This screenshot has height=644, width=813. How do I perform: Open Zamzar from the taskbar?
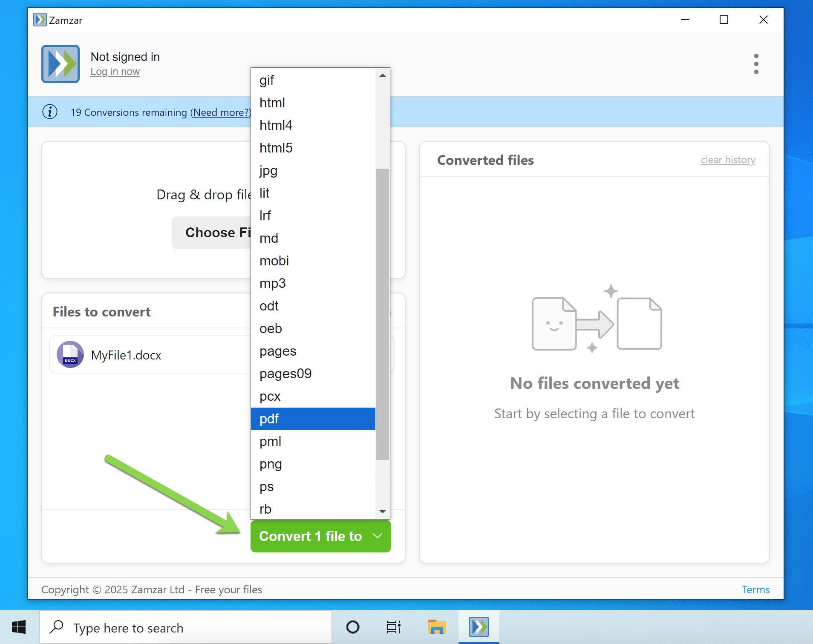tap(479, 627)
